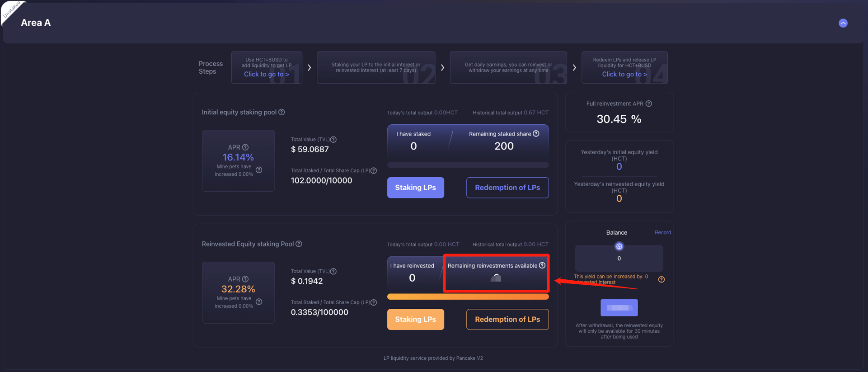This screenshot has height=372, width=868.
Task: Click blue Staking LPs button
Action: click(x=415, y=188)
